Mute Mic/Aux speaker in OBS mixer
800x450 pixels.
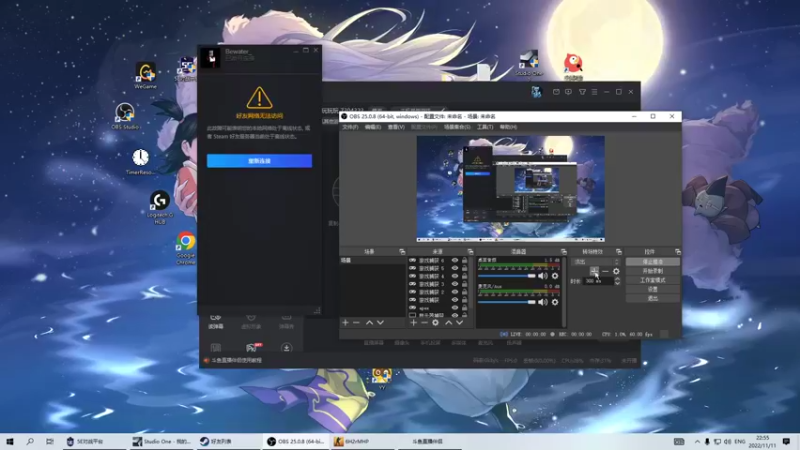click(542, 302)
